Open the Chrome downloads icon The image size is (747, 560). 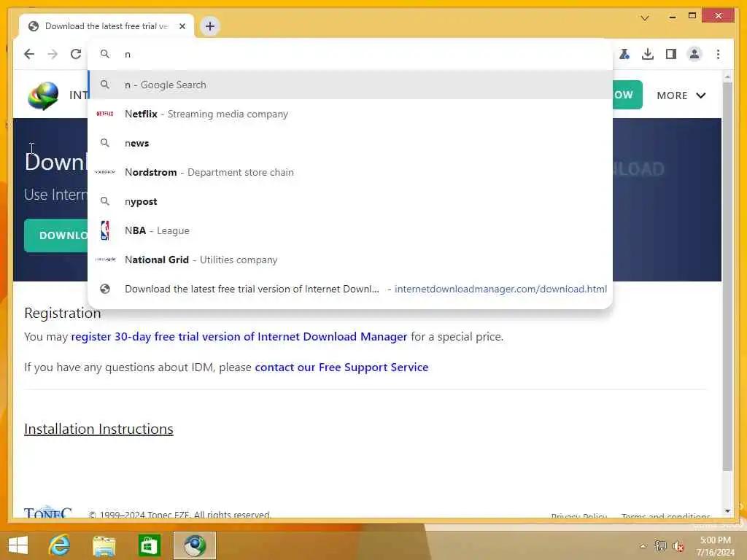coord(648,54)
